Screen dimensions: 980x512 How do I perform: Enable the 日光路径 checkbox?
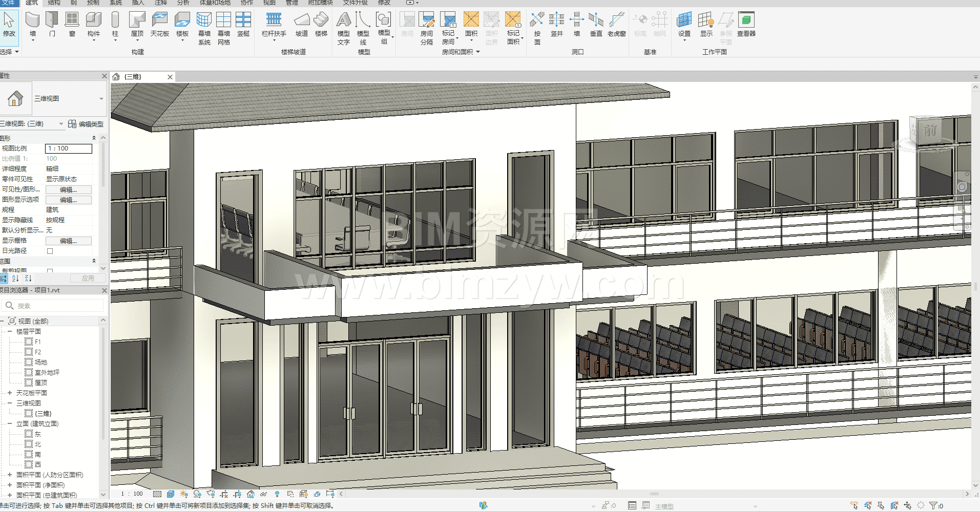[x=50, y=251]
